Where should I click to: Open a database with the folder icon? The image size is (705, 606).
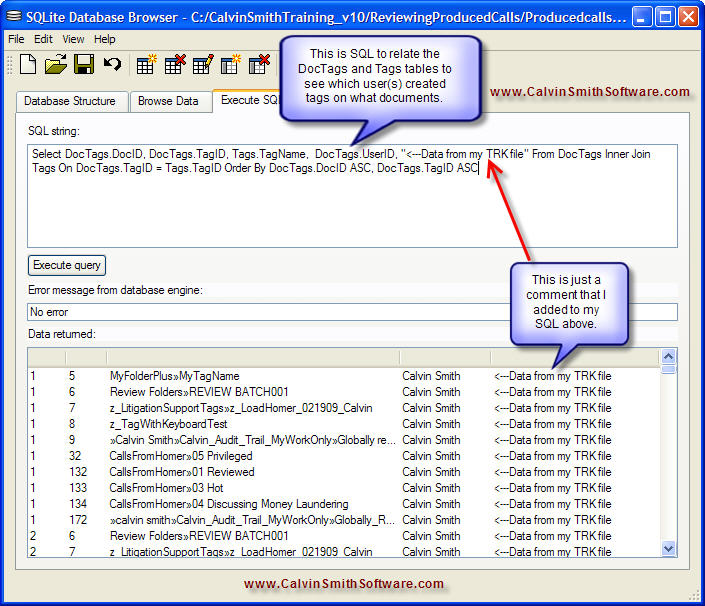click(56, 66)
